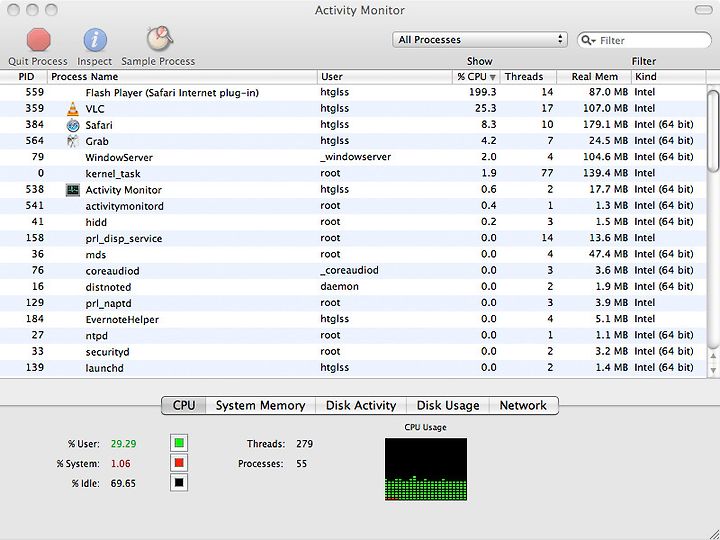Click the scrollbar down arrow
The image size is (720, 540).
tap(713, 370)
